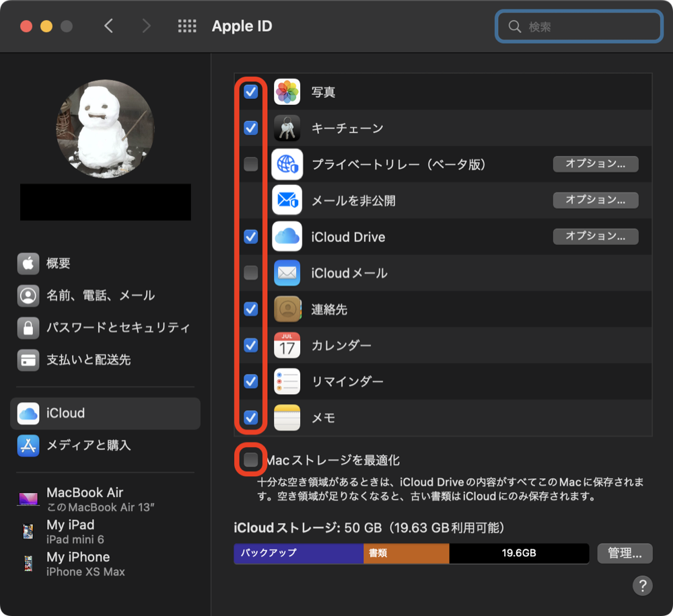Enable the iCloud メール checkbox
The height and width of the screenshot is (616, 673).
(x=250, y=272)
